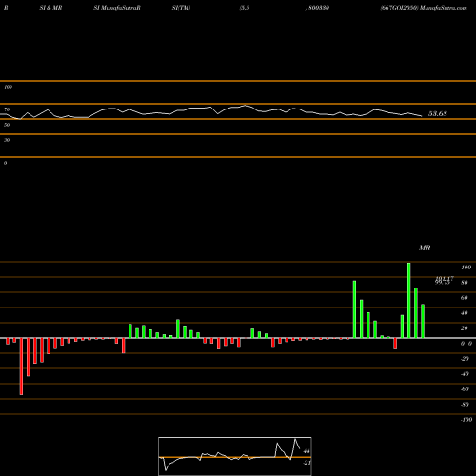Click the value 44 in mini chart

point(307,451)
